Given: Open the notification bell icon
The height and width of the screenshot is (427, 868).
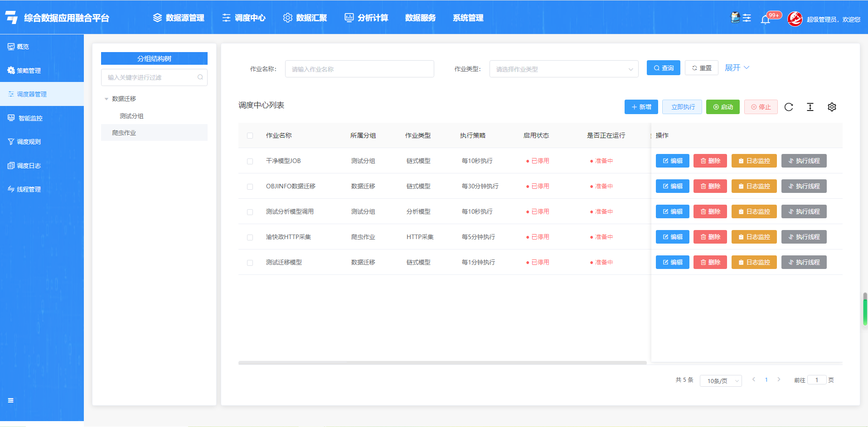Looking at the screenshot, I should (766, 19).
